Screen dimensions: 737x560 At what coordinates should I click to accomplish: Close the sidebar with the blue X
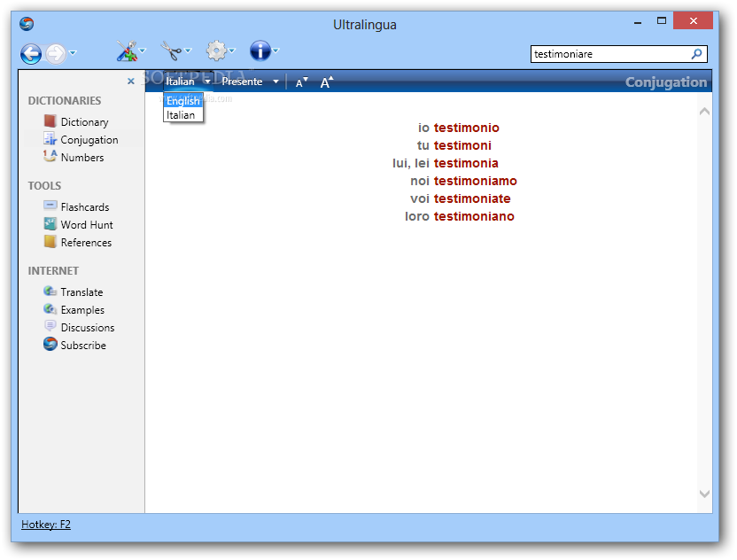[131, 82]
